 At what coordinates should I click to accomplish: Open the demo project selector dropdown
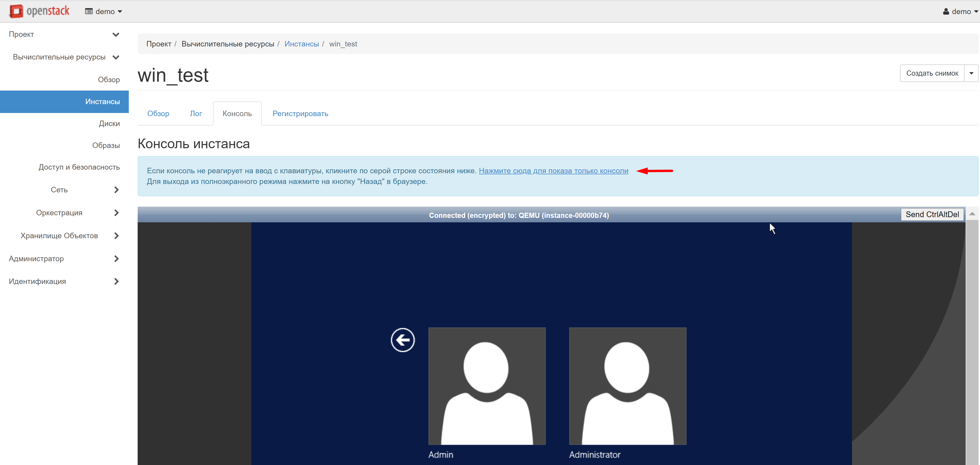(x=104, y=11)
